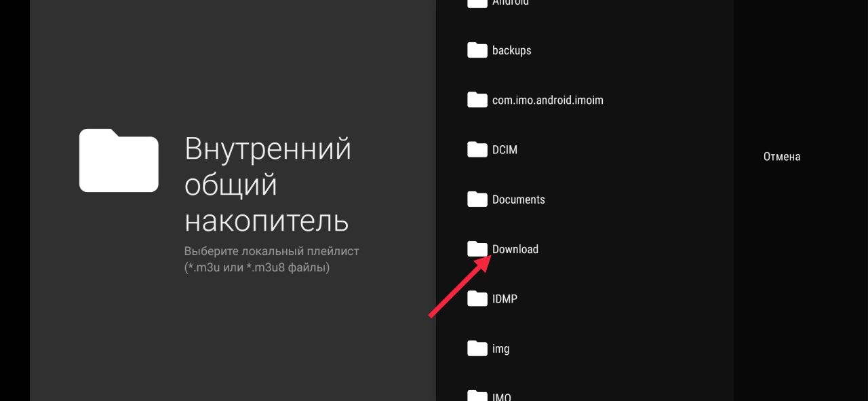Open the backups folder label

[x=512, y=50]
